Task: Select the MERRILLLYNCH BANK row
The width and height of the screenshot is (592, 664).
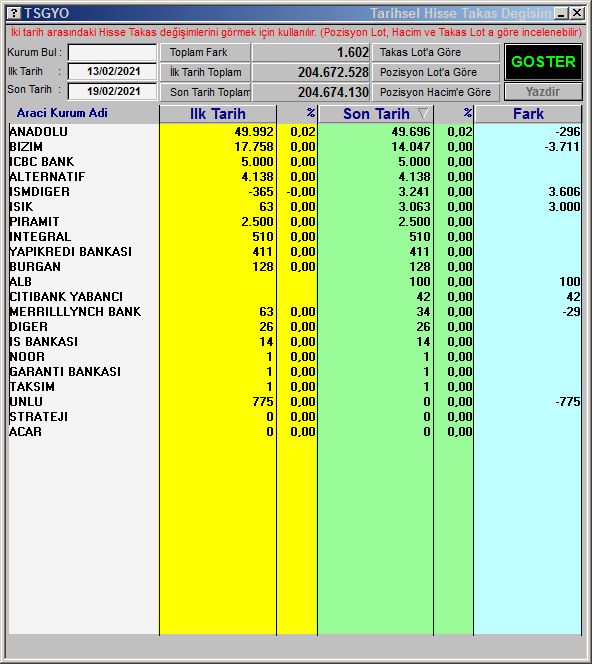Action: (x=295, y=312)
